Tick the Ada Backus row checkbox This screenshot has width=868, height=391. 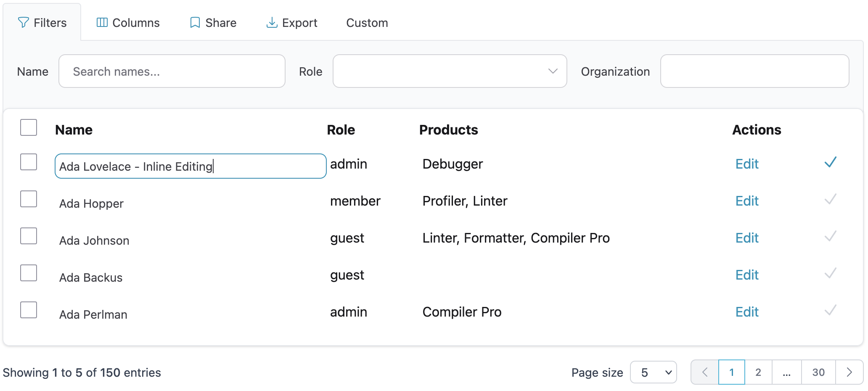pyautogui.click(x=29, y=273)
